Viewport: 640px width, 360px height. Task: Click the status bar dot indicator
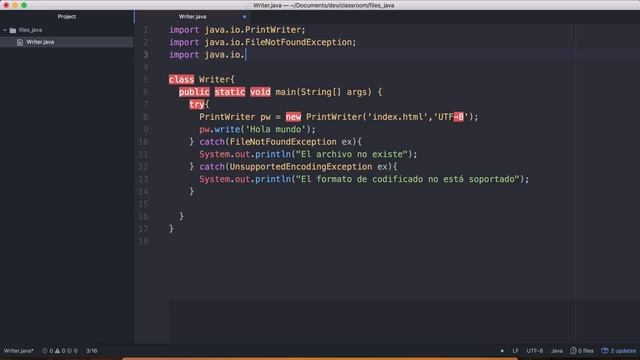pos(502,351)
